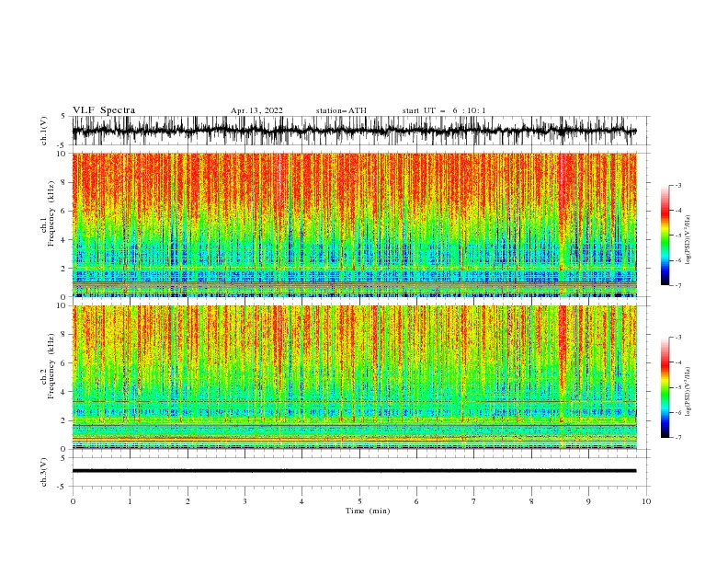The height and width of the screenshot is (563, 728).
Task: Click the ch.3 flat waveform trace
Action: 354,471
